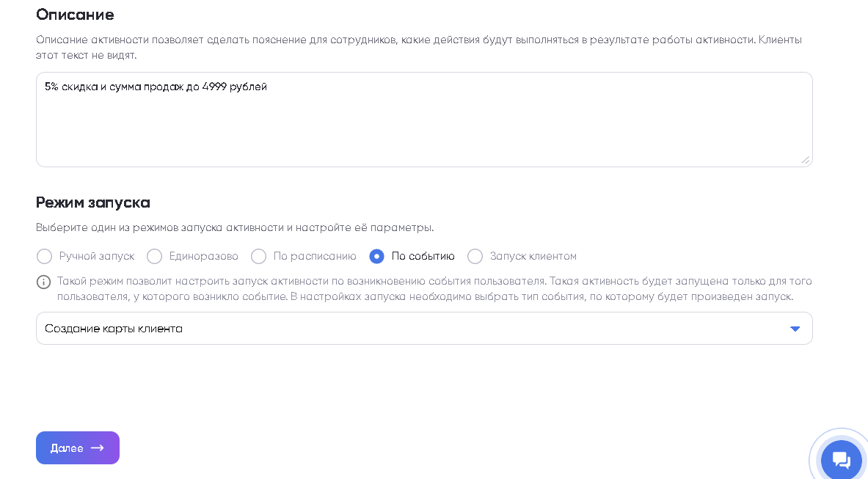Select the Ручной запуск radio button

point(45,256)
